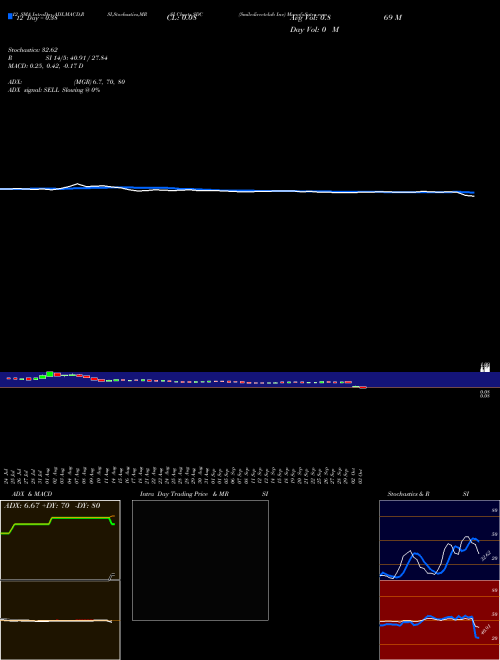
Task: Click the 'SI 14/3: 40.91 / 27.84' reading
Action: coord(76,58)
